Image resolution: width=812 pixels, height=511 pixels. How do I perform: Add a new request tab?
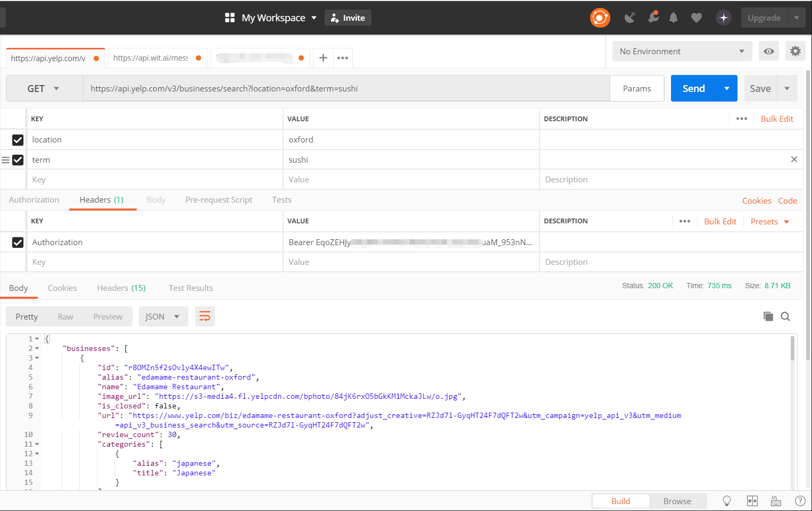[x=323, y=57]
